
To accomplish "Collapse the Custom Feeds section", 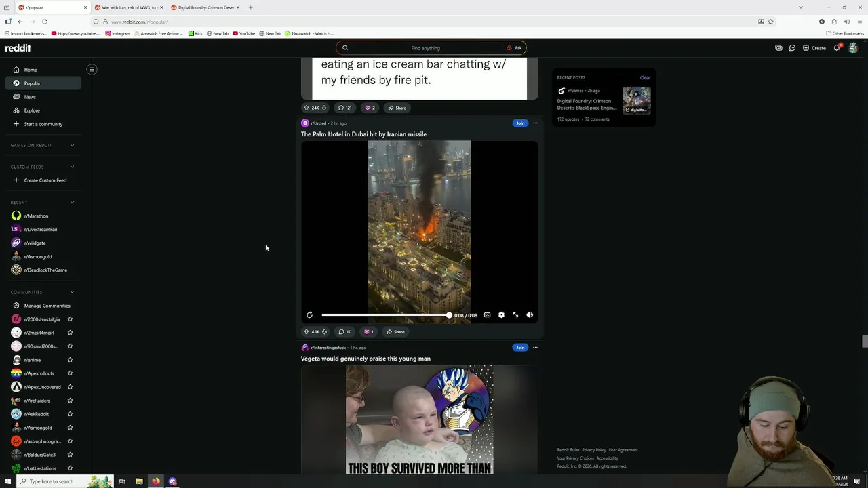I will pos(72,167).
